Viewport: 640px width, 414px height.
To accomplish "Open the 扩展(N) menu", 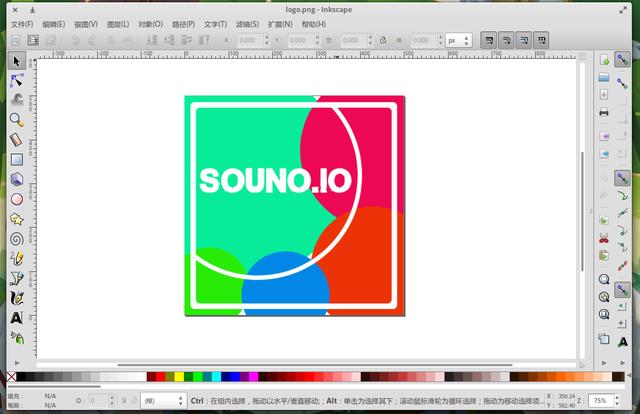I will tap(280, 24).
